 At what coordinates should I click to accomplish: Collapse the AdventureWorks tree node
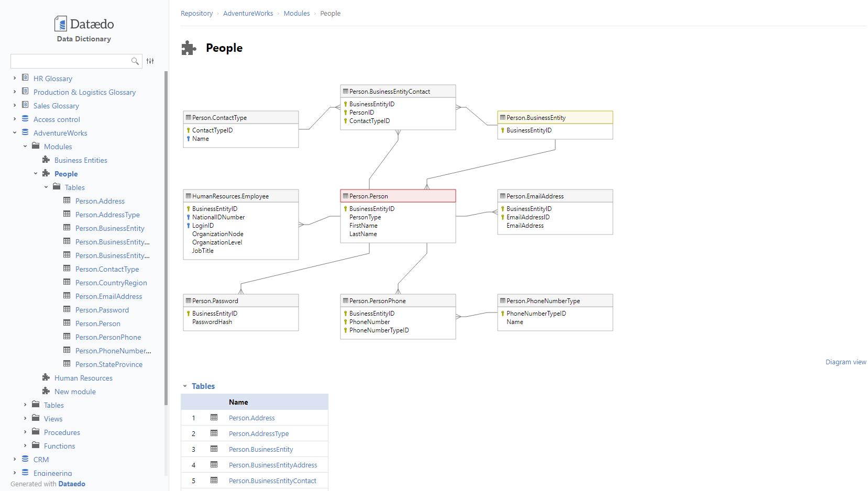tap(15, 132)
